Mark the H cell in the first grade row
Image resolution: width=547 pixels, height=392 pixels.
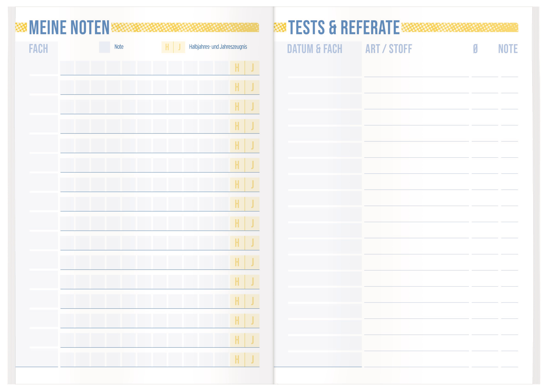point(237,68)
